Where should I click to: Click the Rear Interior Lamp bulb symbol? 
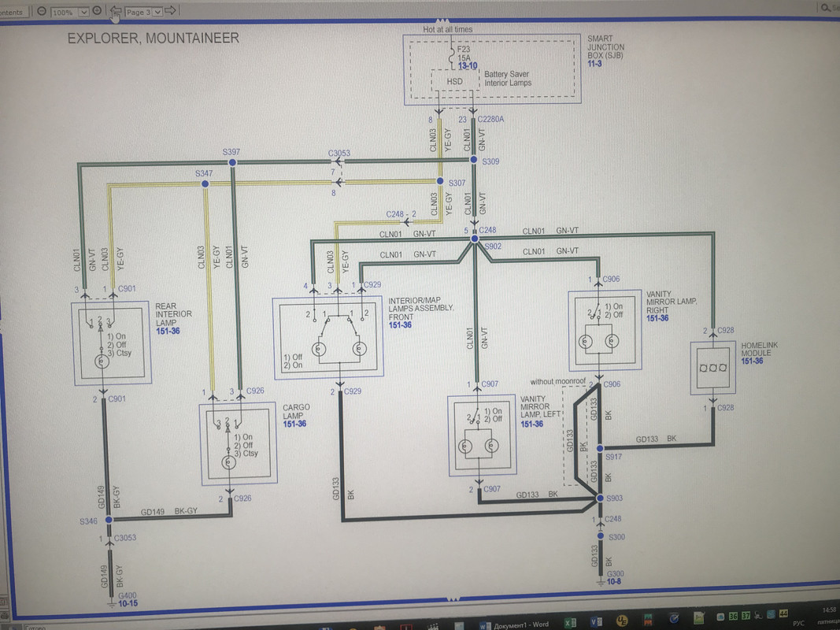[x=102, y=361]
